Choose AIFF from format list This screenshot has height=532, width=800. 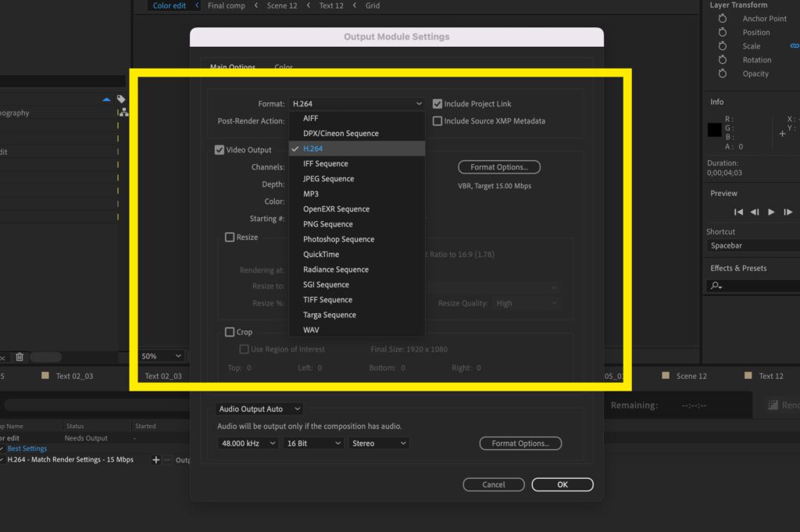356,118
